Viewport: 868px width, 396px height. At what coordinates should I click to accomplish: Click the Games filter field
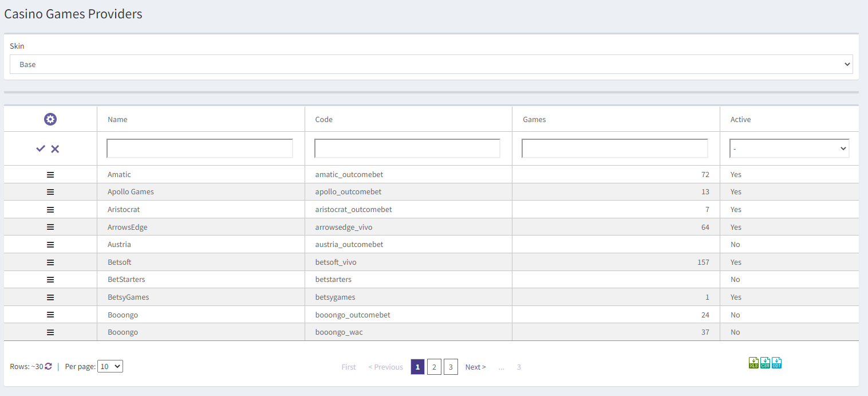[x=614, y=148]
